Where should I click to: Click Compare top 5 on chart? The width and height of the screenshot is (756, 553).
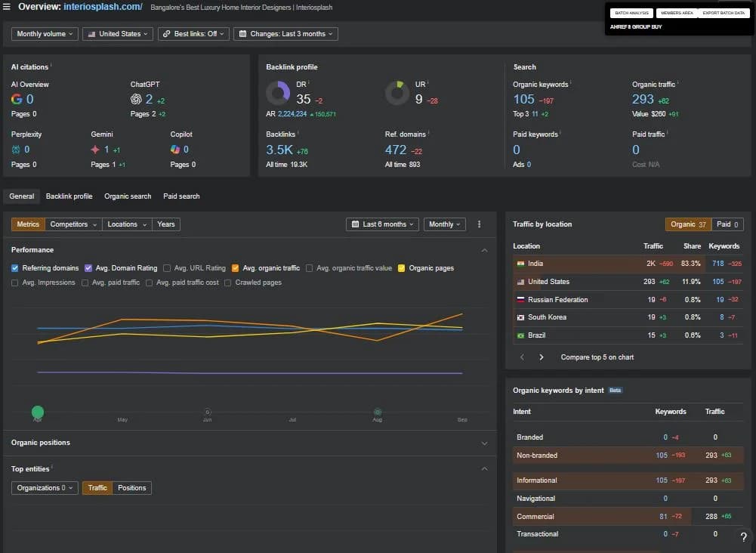click(597, 357)
